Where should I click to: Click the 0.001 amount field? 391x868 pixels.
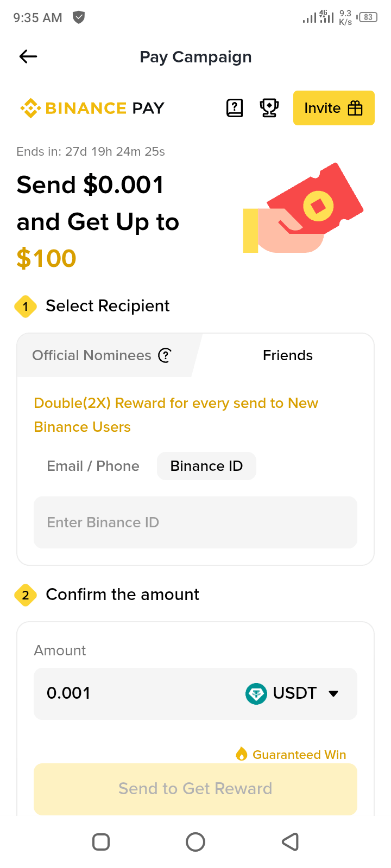point(136,693)
